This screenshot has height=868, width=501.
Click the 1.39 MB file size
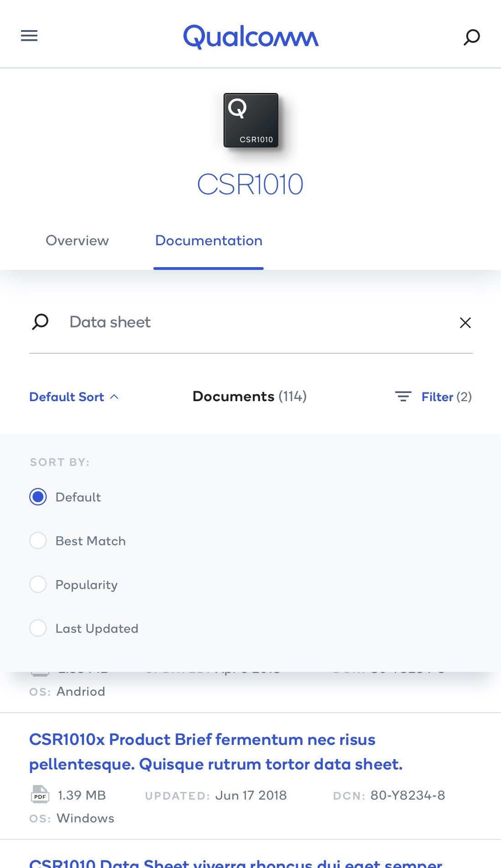(x=82, y=796)
